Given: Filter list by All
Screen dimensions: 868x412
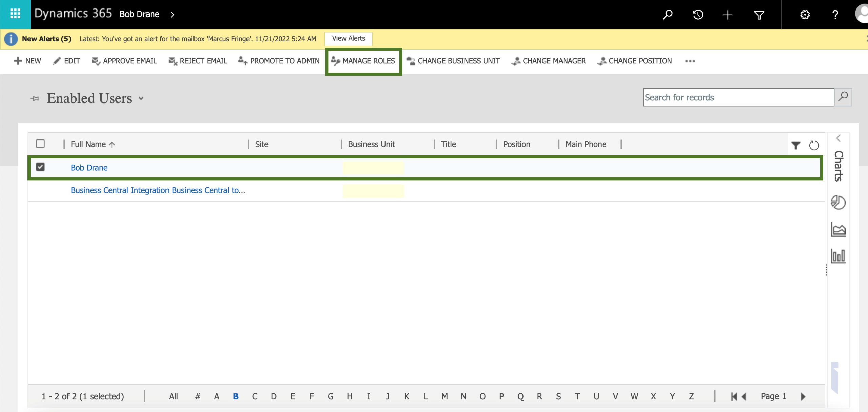Looking at the screenshot, I should click(x=173, y=396).
